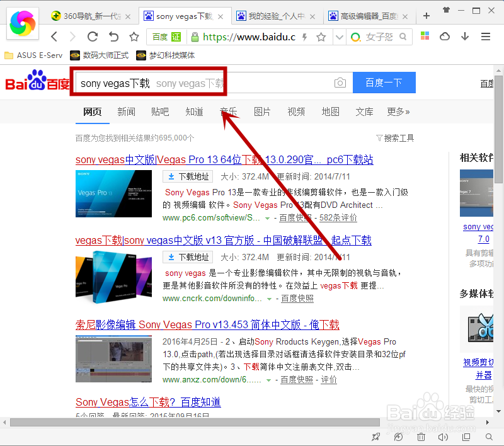The image size is (504, 446).
Task: Close the 360导航 tab
Action: 128,17
